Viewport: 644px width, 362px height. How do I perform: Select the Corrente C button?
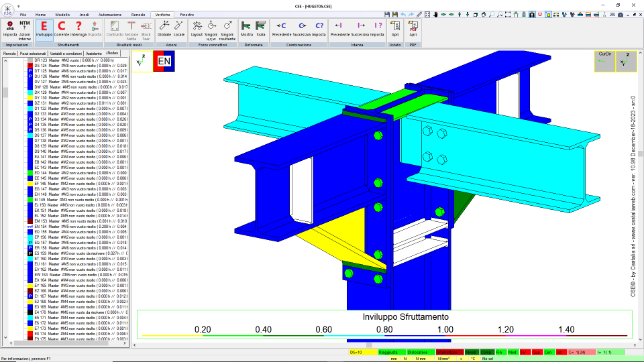coord(61,29)
